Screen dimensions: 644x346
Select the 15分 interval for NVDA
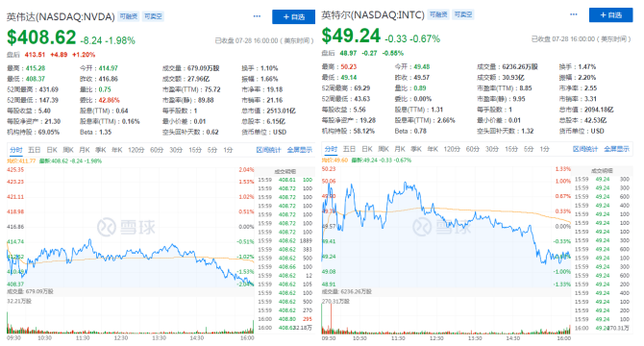195,150
